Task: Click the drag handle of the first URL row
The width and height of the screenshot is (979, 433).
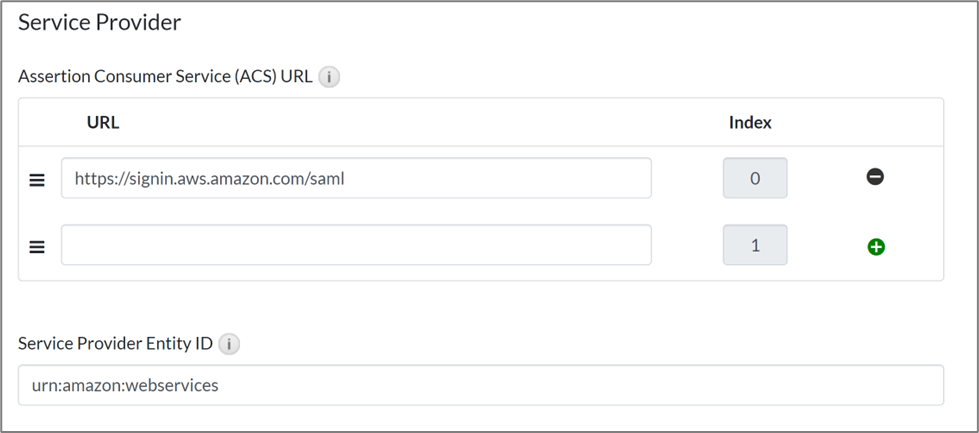Action: (37, 180)
